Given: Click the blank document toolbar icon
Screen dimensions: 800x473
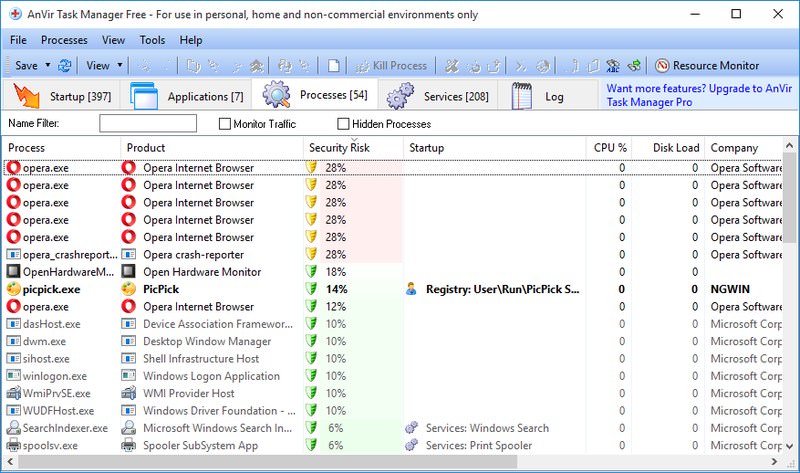Looking at the screenshot, I should click(x=333, y=66).
